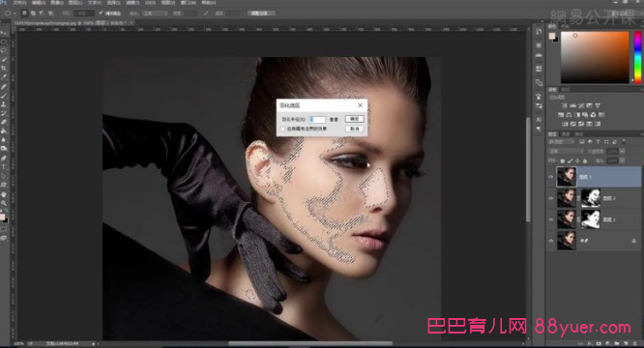The width and height of the screenshot is (644, 348).
Task: Open the Style dropdown in options bar
Action: [x=156, y=14]
